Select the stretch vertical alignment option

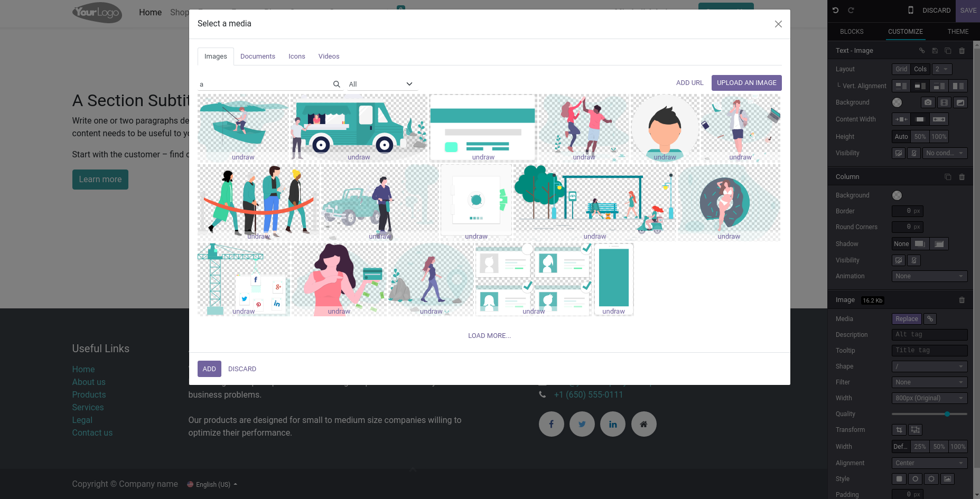[958, 86]
